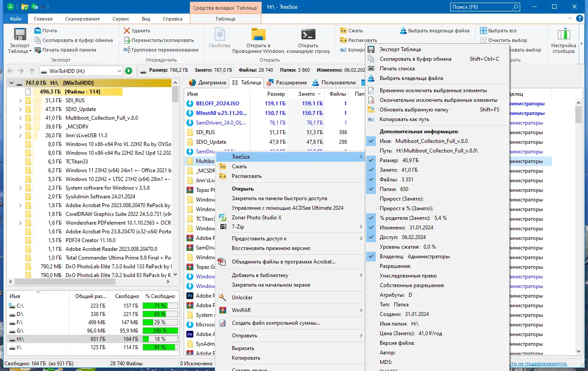Click Печать правой панели printer icon
This screenshot has height=371, width=588.
[38, 50]
